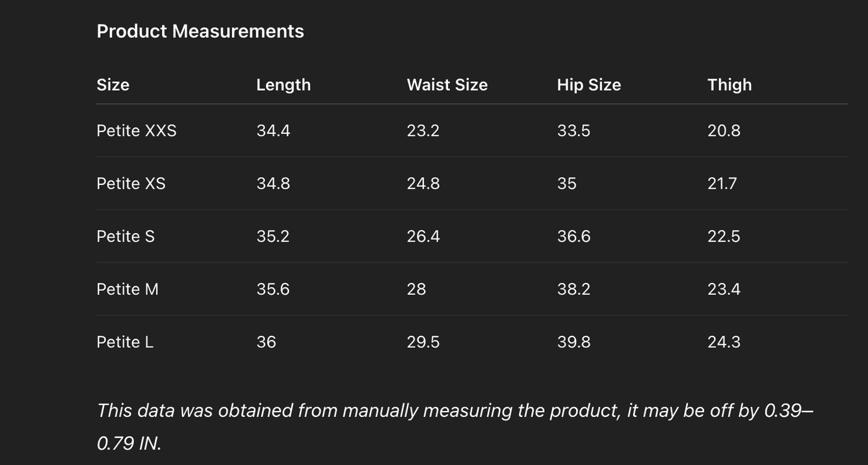Click the Waist Size column header
Viewport: 868px width, 465px height.
(447, 85)
